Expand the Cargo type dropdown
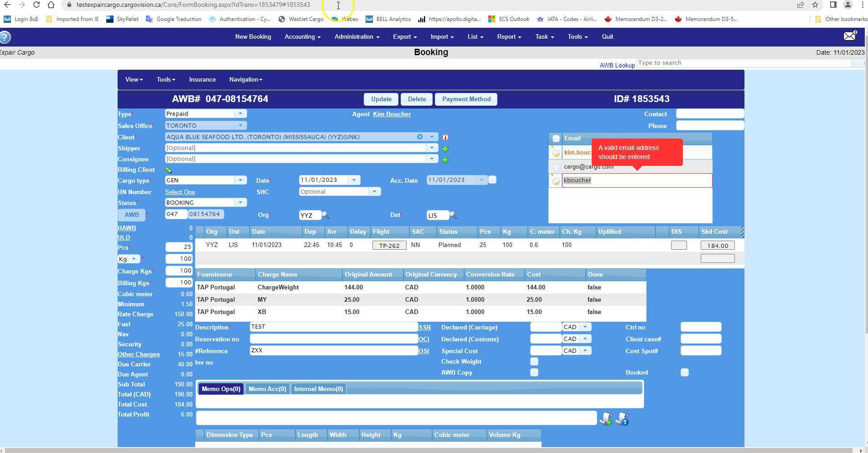868x453 pixels. pos(240,180)
